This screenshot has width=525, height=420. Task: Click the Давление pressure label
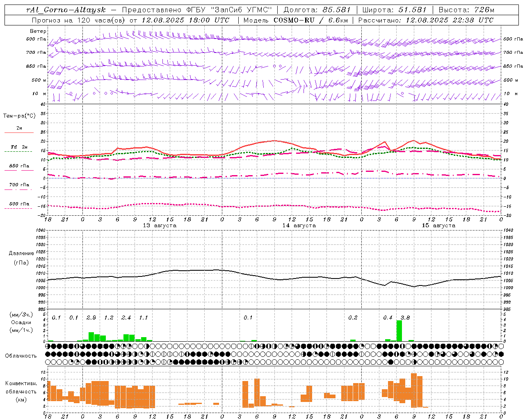(x=21, y=253)
